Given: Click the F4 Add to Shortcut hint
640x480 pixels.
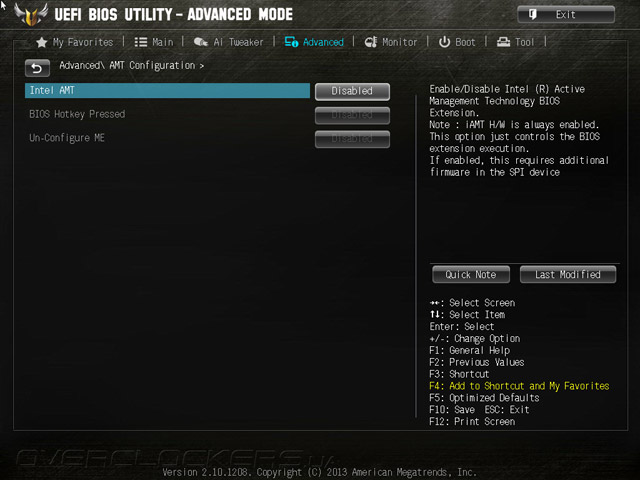Looking at the screenshot, I should coord(519,386).
